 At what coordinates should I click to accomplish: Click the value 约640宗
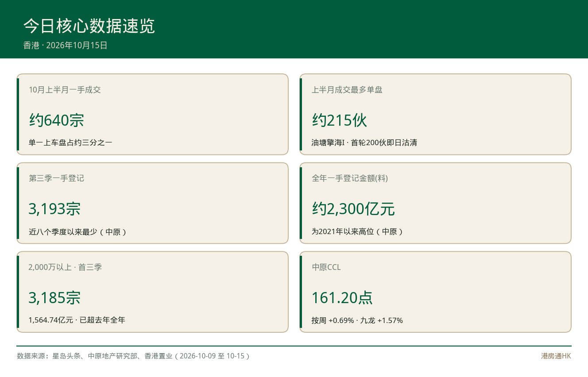coord(56,120)
